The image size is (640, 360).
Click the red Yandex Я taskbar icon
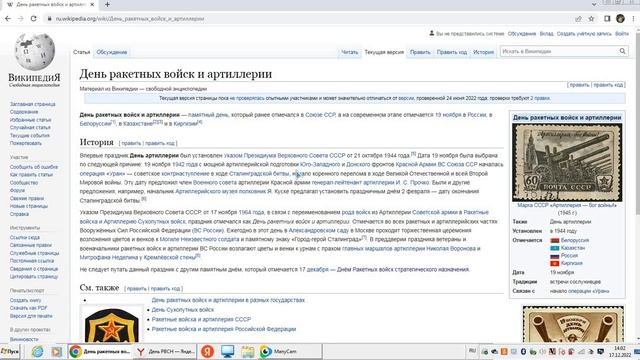[x=207, y=351]
